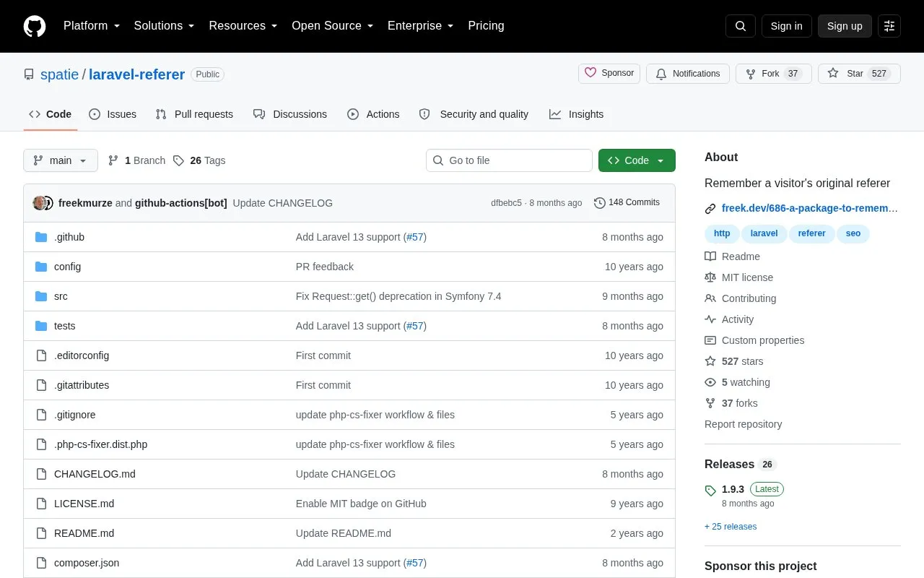Open the spatie owner link
This screenshot has height=578, width=924.
(x=60, y=74)
